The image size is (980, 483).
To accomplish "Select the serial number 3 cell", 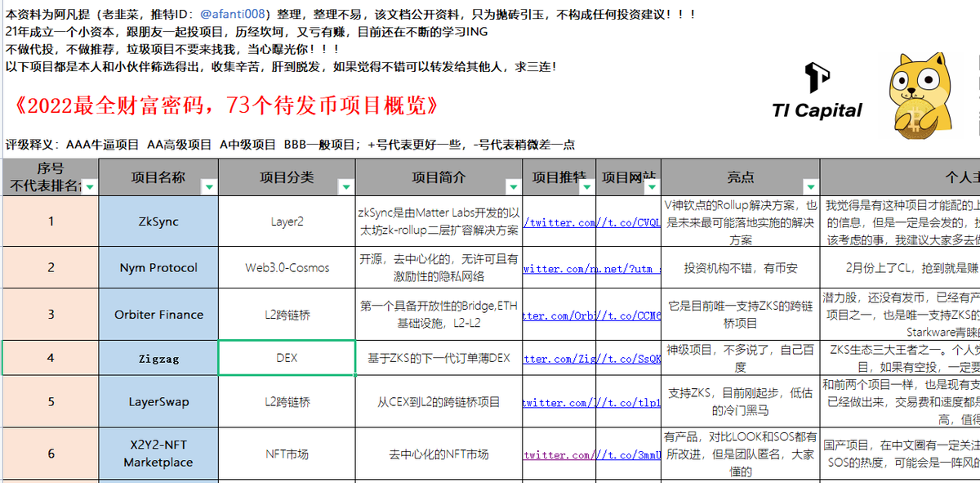I will [x=51, y=315].
